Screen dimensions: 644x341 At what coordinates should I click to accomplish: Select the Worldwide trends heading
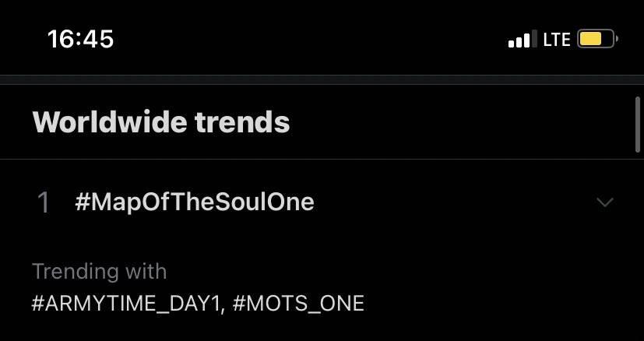point(161,122)
